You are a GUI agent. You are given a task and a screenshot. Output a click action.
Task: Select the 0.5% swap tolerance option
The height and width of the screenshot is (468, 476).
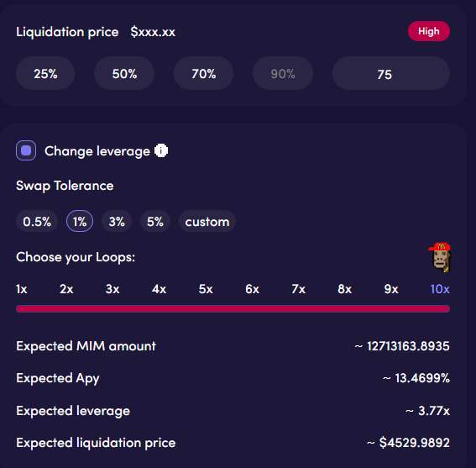[37, 221]
